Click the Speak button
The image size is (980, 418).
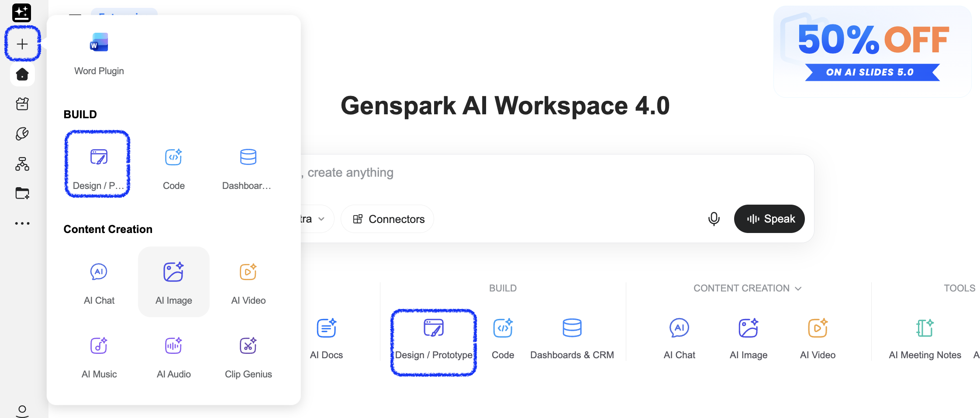coord(770,219)
